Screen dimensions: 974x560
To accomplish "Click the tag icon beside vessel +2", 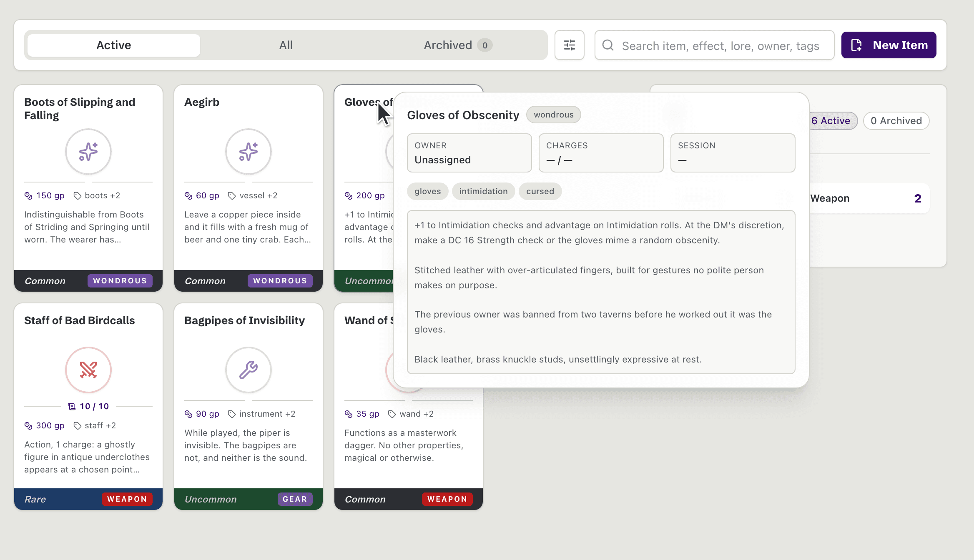I will [x=232, y=195].
